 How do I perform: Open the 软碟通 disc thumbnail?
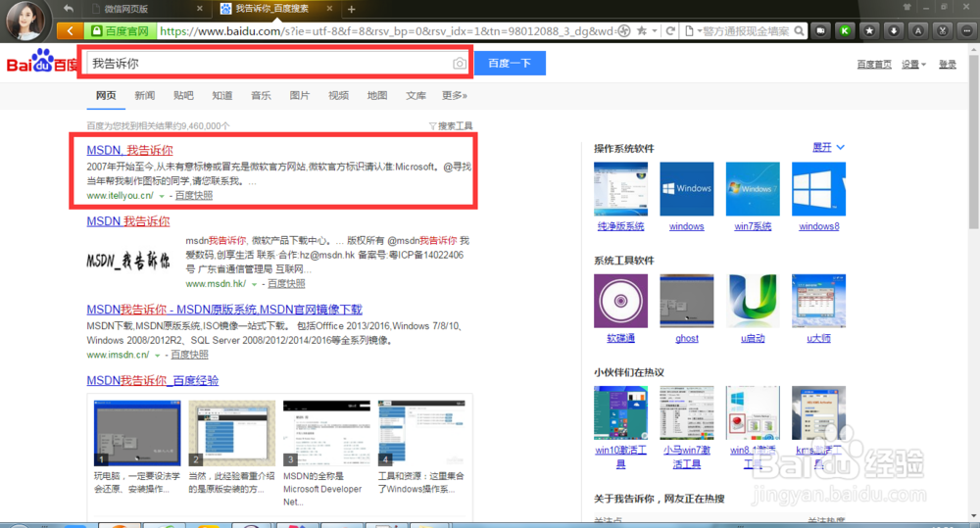point(620,301)
